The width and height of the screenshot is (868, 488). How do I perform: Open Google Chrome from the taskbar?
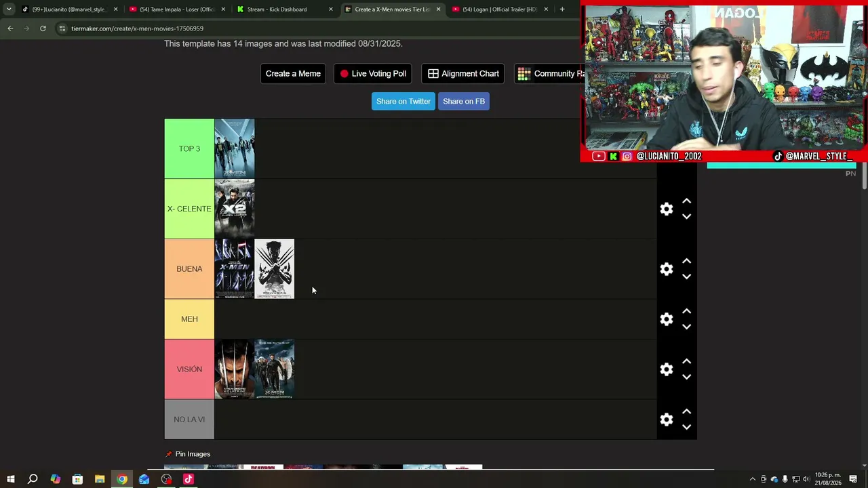(122, 479)
